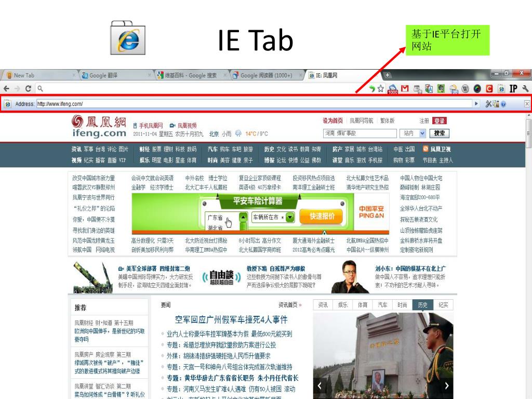Click the ifeng.com logo

coord(99,127)
